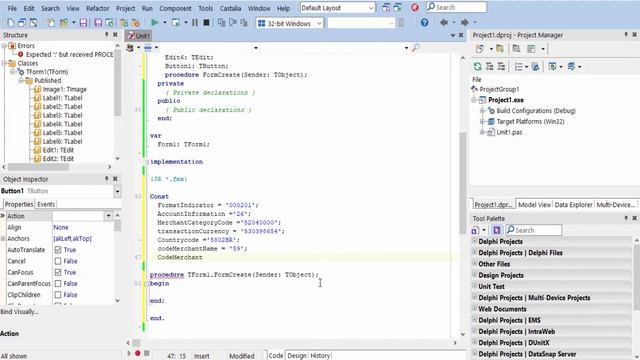Click the Bind Visually link
Screen dimensions: 640x360
(x=19, y=312)
